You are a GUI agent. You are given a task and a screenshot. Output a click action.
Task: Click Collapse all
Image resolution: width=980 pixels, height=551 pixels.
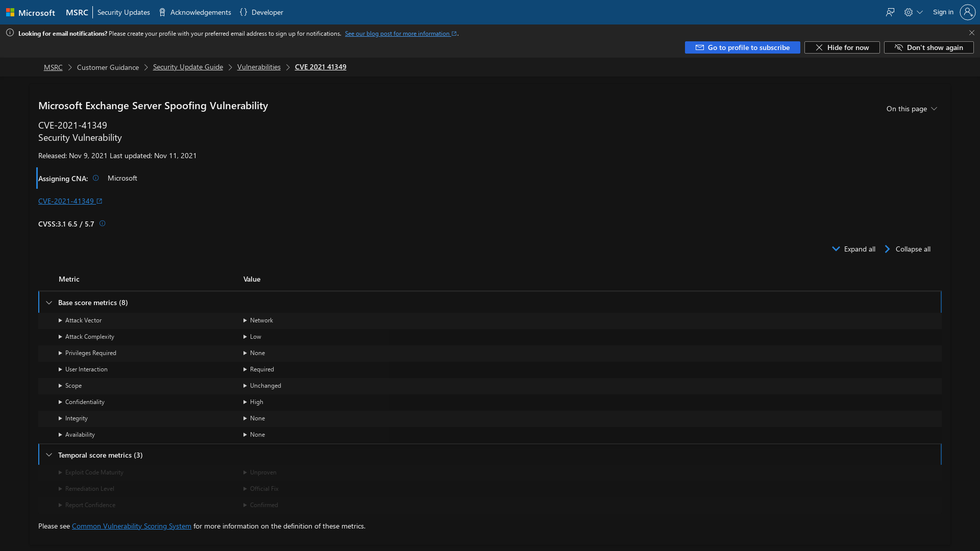click(907, 249)
